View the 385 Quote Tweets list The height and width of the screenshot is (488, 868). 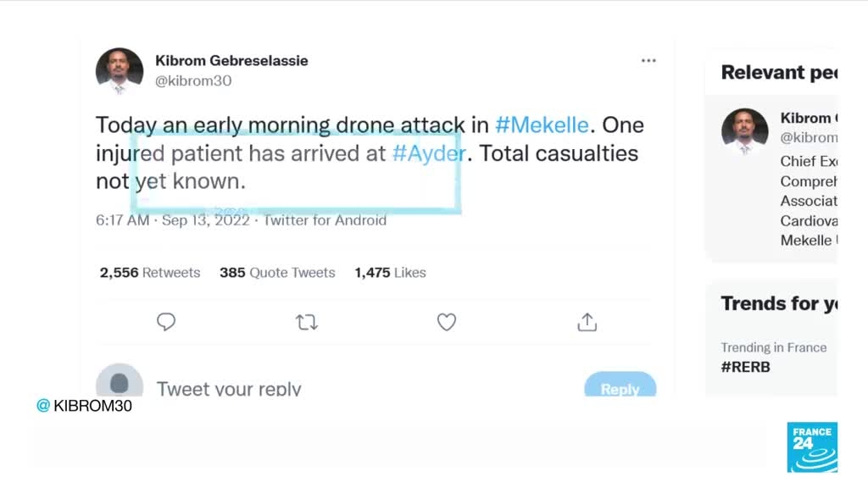277,273
